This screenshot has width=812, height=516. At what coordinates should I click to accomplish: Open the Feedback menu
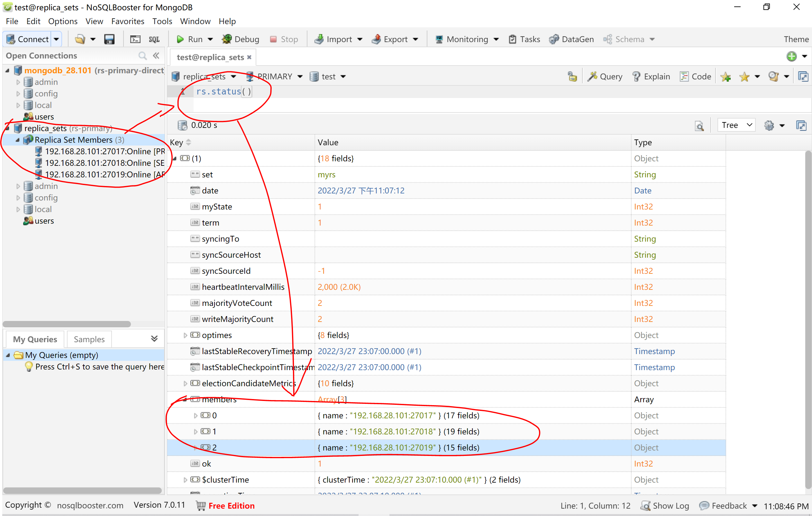point(728,506)
